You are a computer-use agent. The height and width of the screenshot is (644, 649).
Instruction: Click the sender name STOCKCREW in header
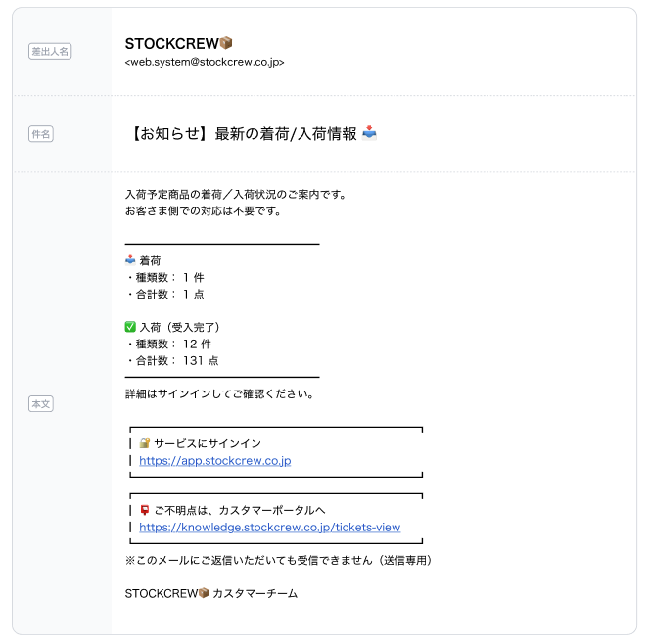pyautogui.click(x=171, y=43)
